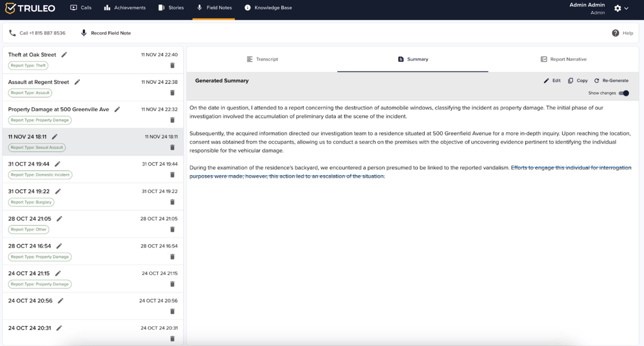Edit title of 24 OCT 24 21:15 note
The height and width of the screenshot is (346, 644).
pos(58,273)
